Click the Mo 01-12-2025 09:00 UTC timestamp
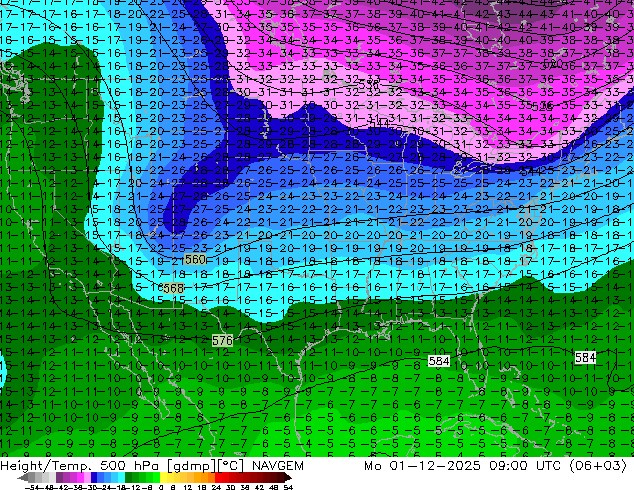 [464, 466]
